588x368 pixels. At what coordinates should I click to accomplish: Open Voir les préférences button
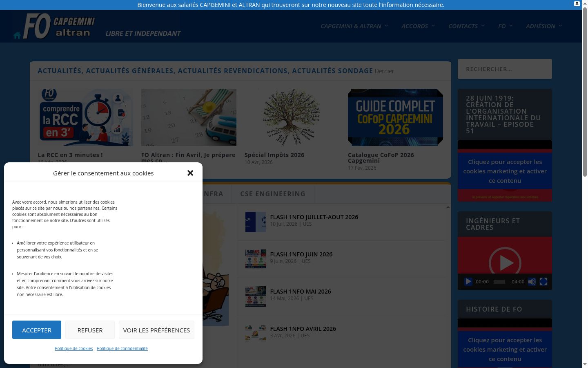click(x=156, y=330)
